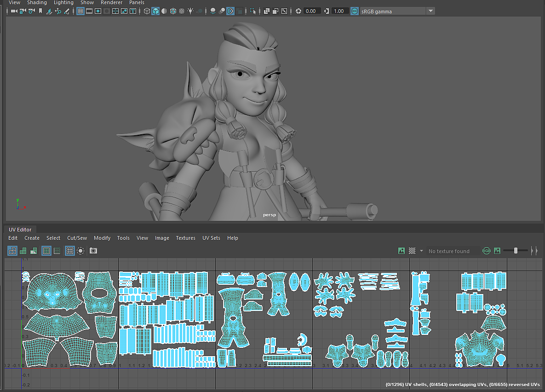545x392 pixels.
Task: Switch viewport to Wireframe shading icon
Action: (x=147, y=11)
